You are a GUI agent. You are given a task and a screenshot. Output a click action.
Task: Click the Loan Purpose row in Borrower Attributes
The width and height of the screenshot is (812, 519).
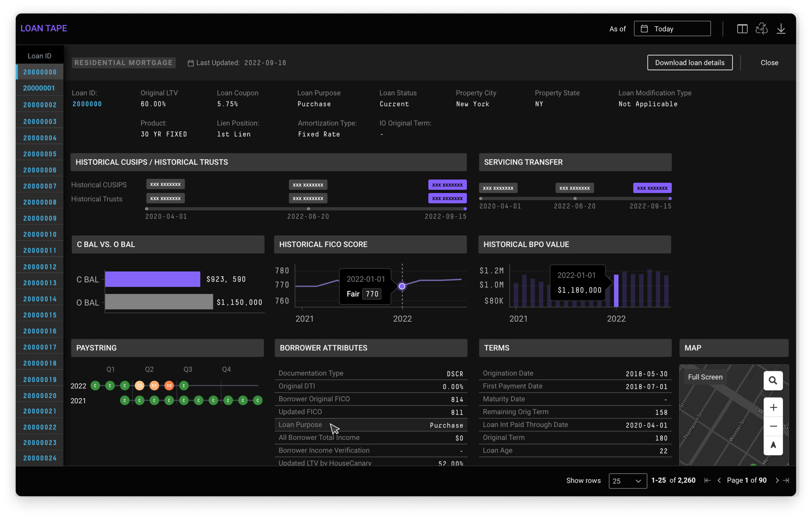[371, 425]
